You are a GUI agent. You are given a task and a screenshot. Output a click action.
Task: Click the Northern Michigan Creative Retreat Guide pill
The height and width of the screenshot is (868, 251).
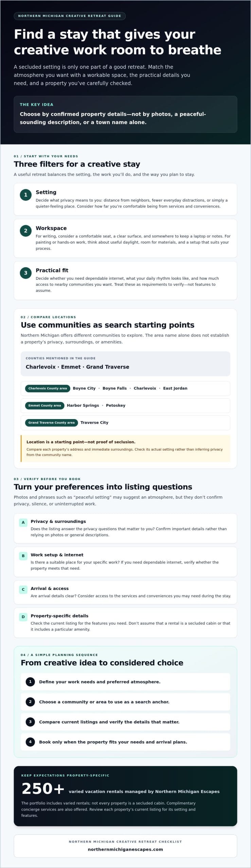[70, 16]
